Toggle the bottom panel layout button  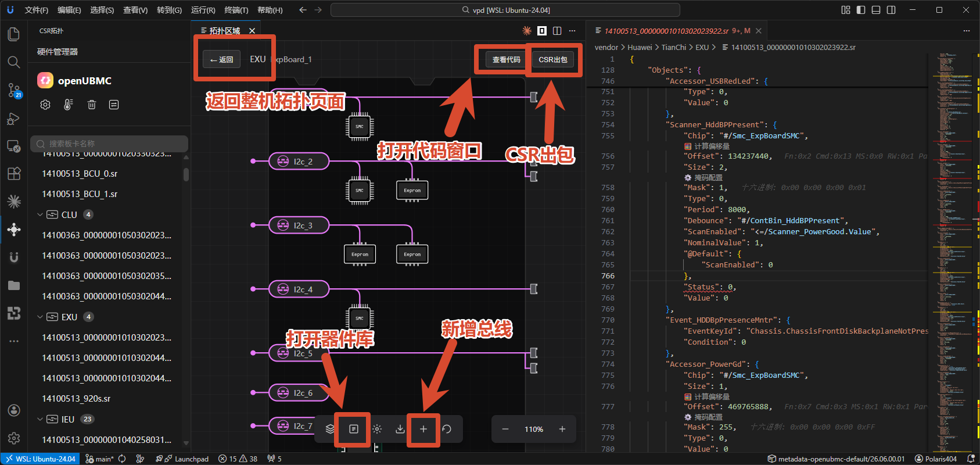tap(876, 10)
